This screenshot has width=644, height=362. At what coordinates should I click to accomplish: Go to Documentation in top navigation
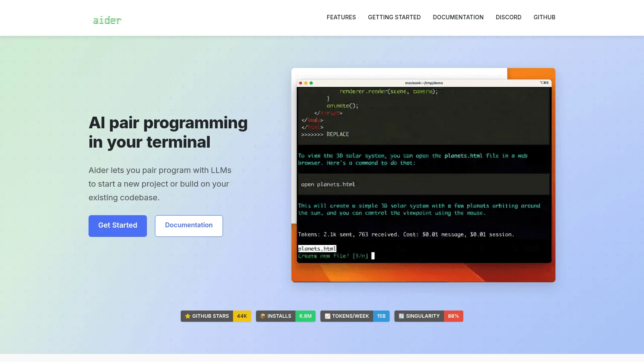point(458,17)
